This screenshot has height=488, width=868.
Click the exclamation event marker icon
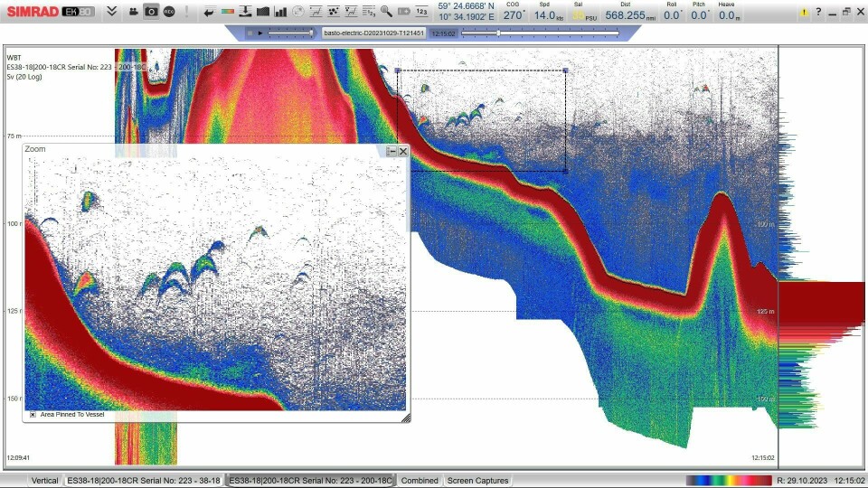point(187,12)
